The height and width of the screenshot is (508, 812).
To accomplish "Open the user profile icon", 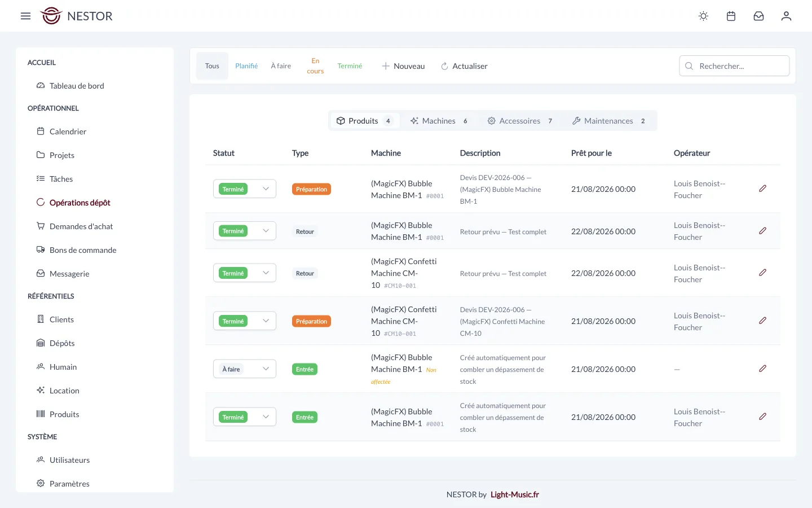I will [x=786, y=16].
